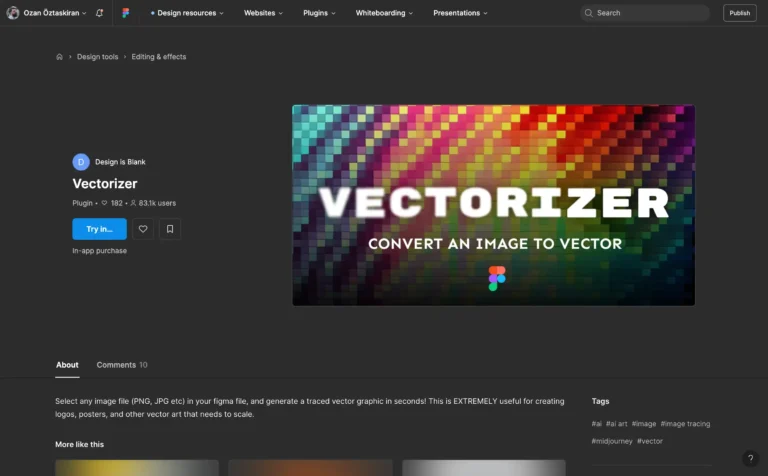This screenshot has height=476, width=768.
Task: Click the #midjourney tag
Action: click(x=612, y=441)
